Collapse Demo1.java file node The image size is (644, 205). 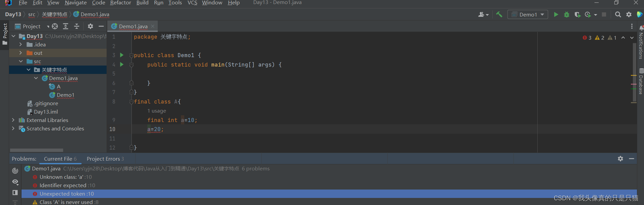click(36, 78)
